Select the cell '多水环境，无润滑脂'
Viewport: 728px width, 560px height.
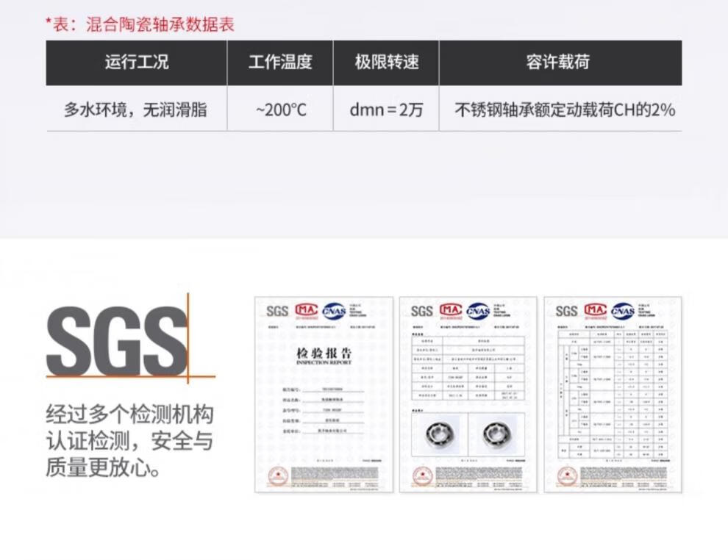[x=135, y=110]
